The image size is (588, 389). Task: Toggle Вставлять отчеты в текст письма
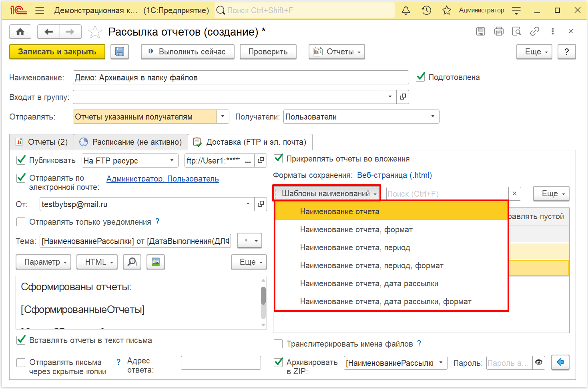(x=21, y=340)
